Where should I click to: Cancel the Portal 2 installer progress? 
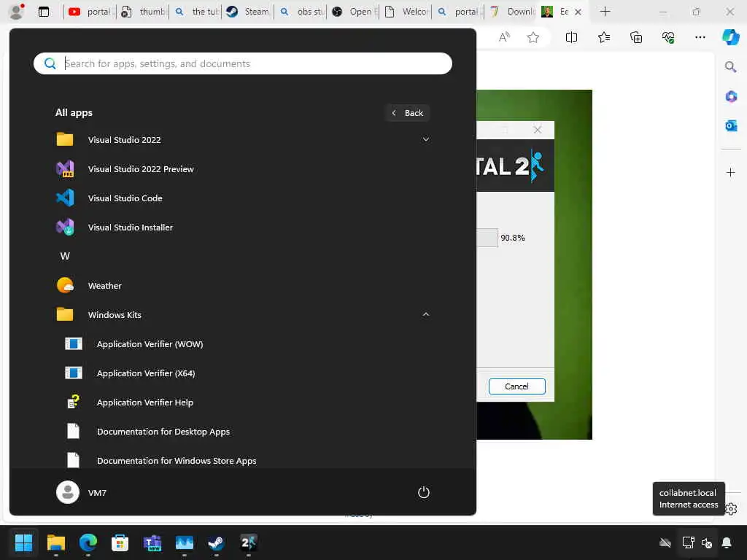[x=517, y=386]
